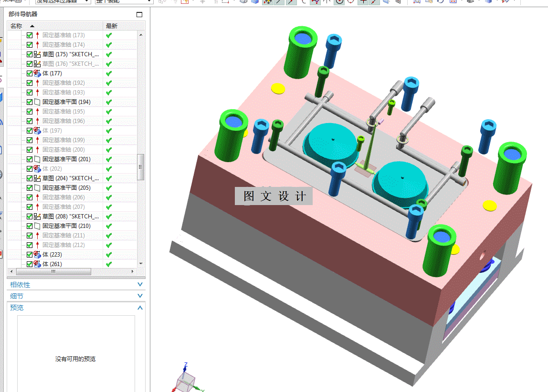Image resolution: width=548 pixels, height=392 pixels.
Task: Click the horizontal scrollbar thumb under the tree
Action: tap(53, 271)
